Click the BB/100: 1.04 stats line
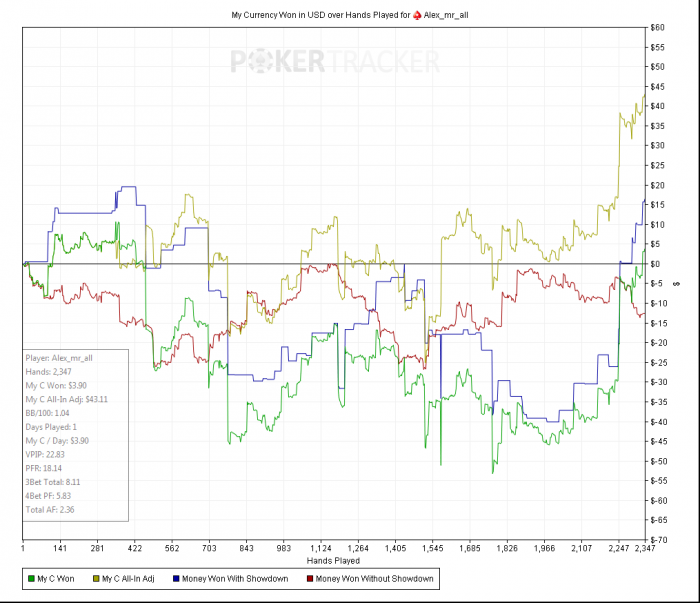 [47, 413]
